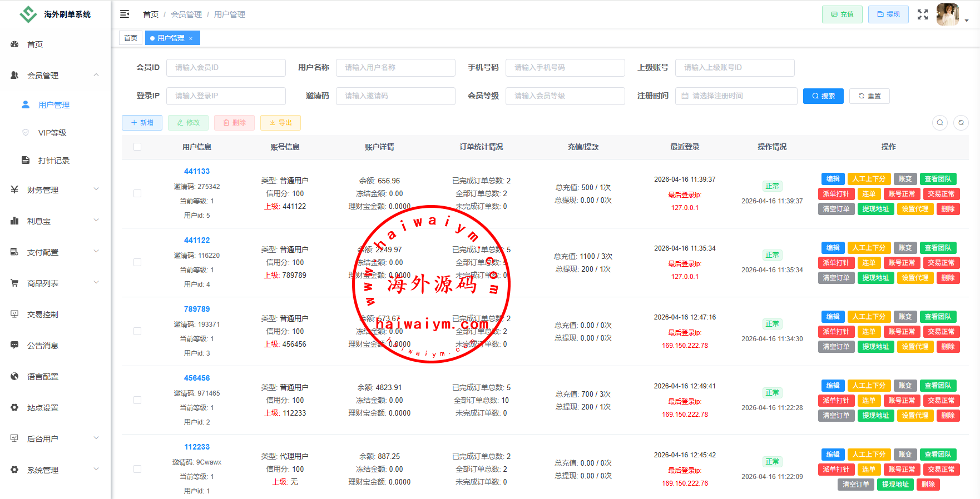Click the blue 搜索 button
Screen dimensions: 980x499
(823, 96)
